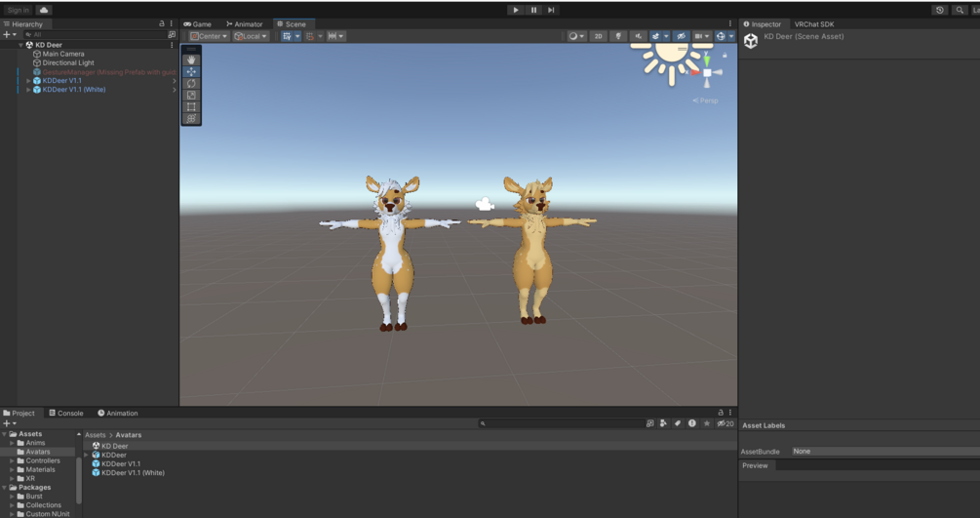
Task: Toggle hidden packages count icon
Action: click(x=725, y=423)
